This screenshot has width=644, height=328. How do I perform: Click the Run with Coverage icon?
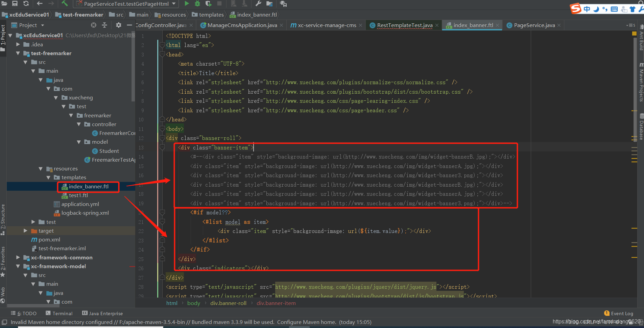[x=208, y=3]
